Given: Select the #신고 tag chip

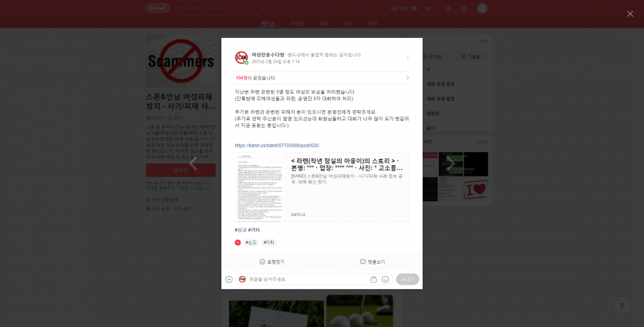Looking at the screenshot, I should [251, 242].
